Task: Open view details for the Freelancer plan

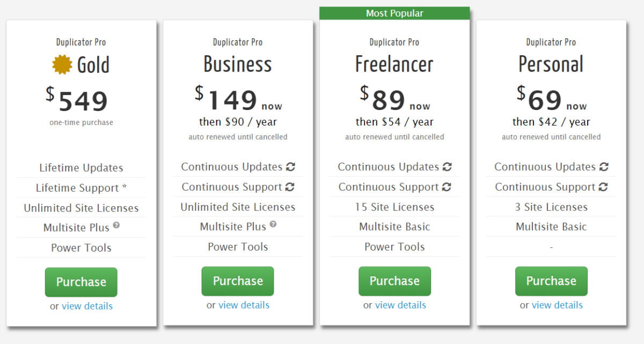Action: (401, 305)
